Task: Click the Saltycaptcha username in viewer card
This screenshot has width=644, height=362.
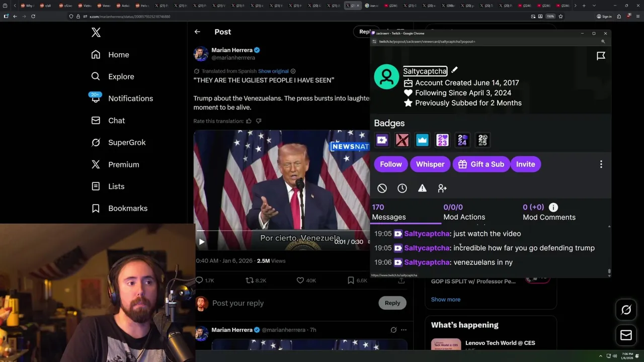Action: click(x=425, y=71)
